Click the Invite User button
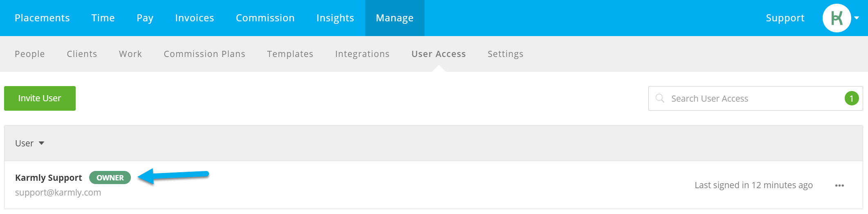Image resolution: width=868 pixels, height=214 pixels. point(40,98)
